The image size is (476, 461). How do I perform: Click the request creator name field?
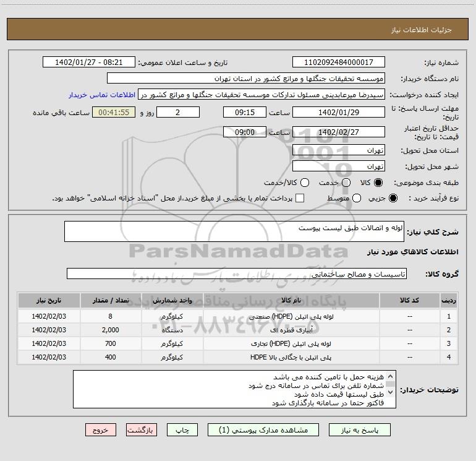coord(261,94)
